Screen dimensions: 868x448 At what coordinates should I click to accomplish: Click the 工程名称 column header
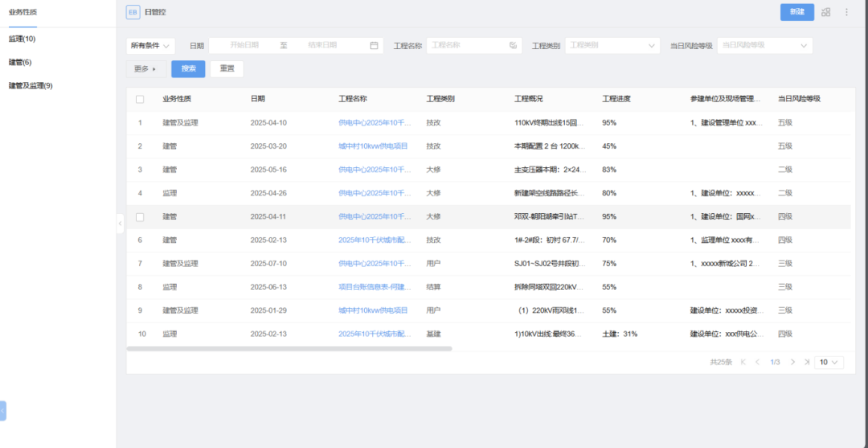(353, 99)
